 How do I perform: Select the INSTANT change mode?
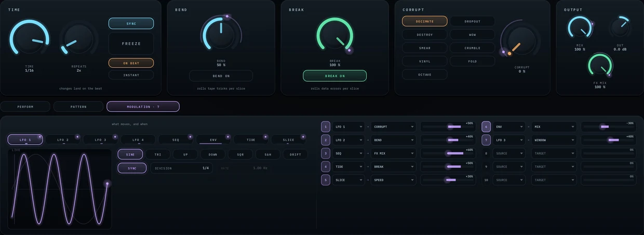click(x=131, y=75)
